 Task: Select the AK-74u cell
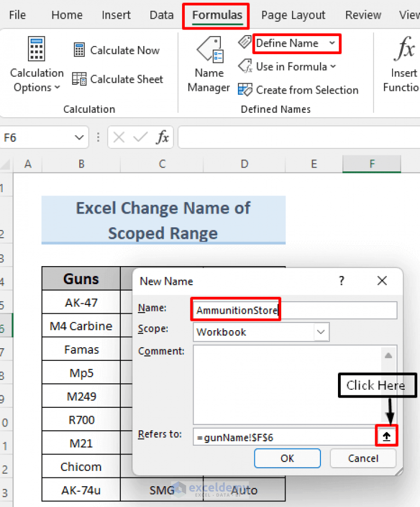81,490
